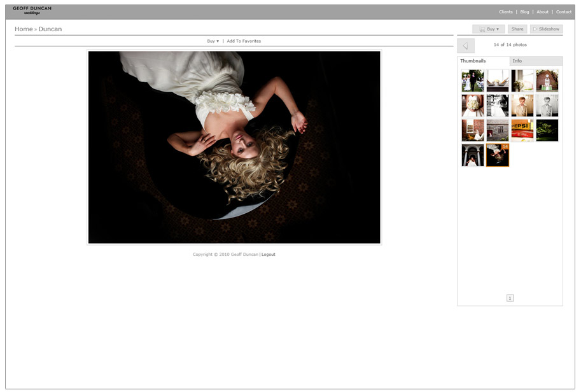Viewport: 581px width, 392px height.
Task: Click Add To Favorites
Action: coord(244,41)
